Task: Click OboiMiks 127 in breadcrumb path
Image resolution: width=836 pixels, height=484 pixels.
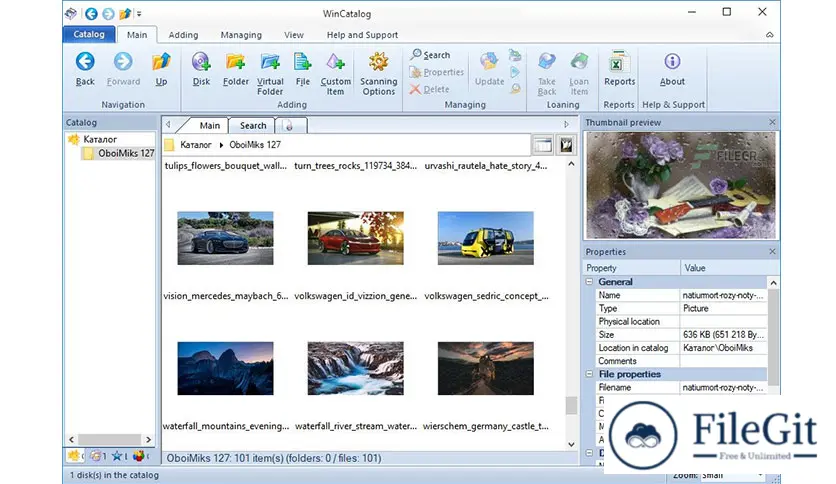Action: click(255, 144)
